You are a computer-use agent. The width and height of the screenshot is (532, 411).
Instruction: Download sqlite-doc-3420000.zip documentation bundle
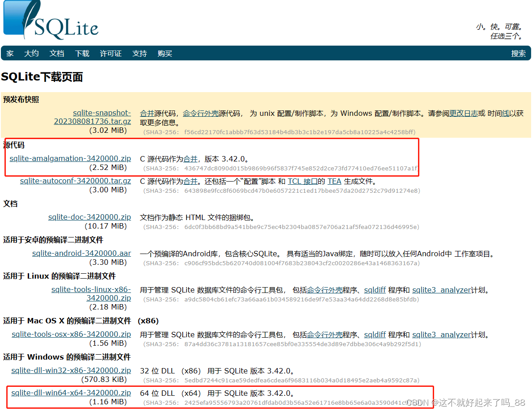coord(89,217)
